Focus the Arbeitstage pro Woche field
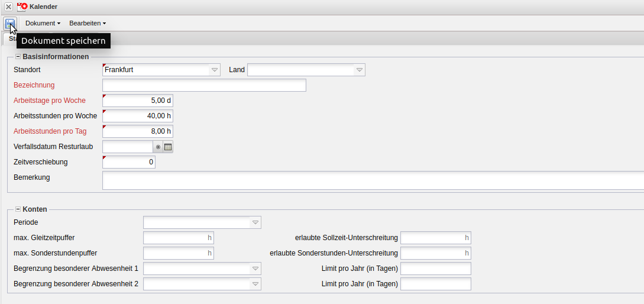The width and height of the screenshot is (644, 304). [138, 101]
